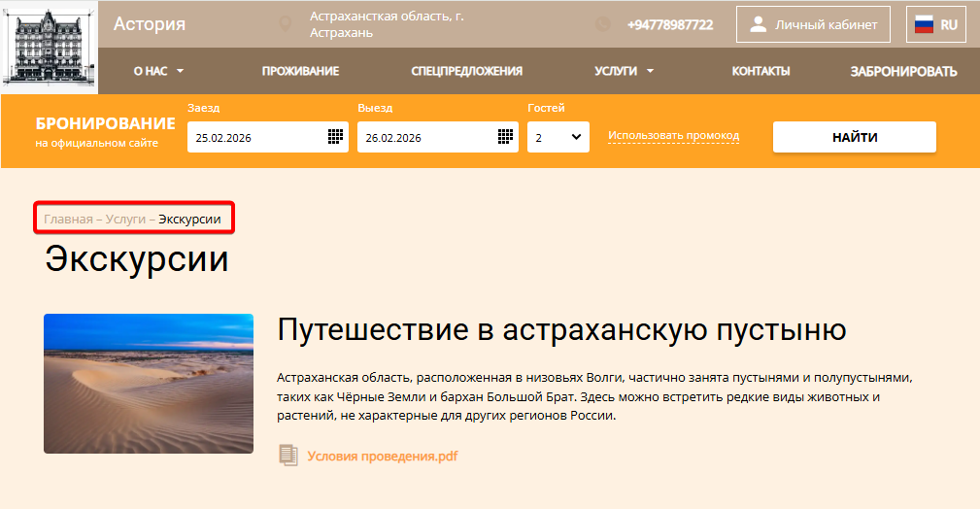Click the Astoria hotel building logo

50,47
